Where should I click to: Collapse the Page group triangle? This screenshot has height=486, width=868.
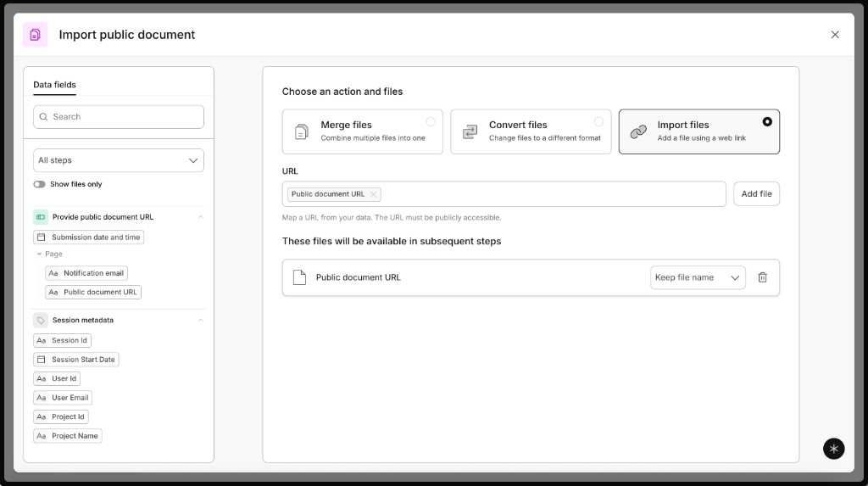[x=39, y=254]
